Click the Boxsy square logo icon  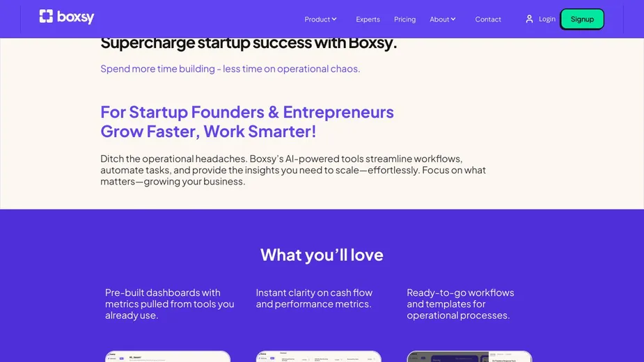click(46, 17)
